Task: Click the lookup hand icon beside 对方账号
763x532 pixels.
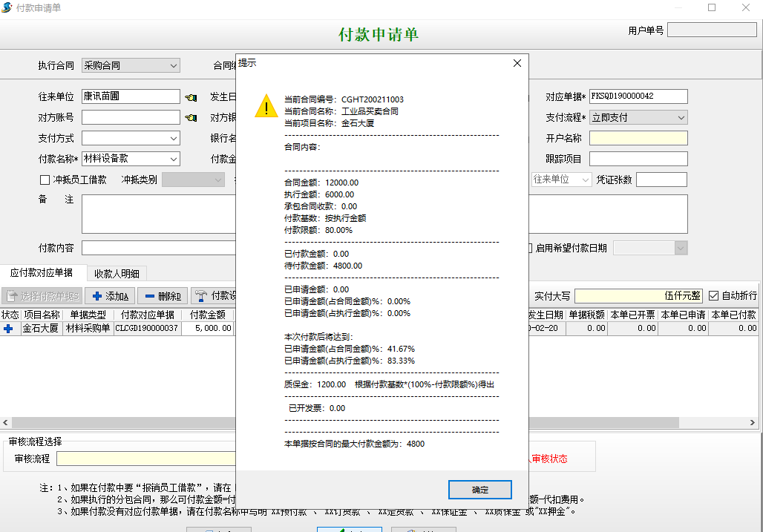Action: click(189, 116)
